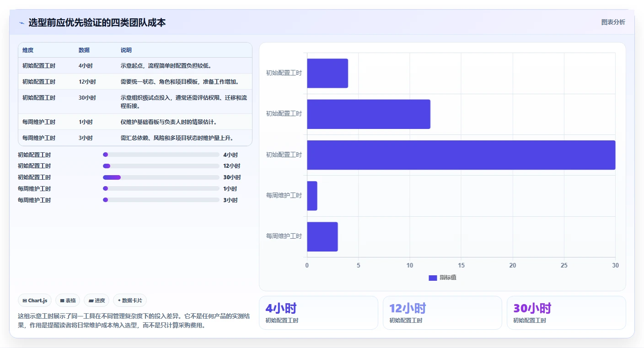Click the shortest chart bar with value 1
Image resolution: width=644 pixels, height=348 pixels.
pos(312,196)
